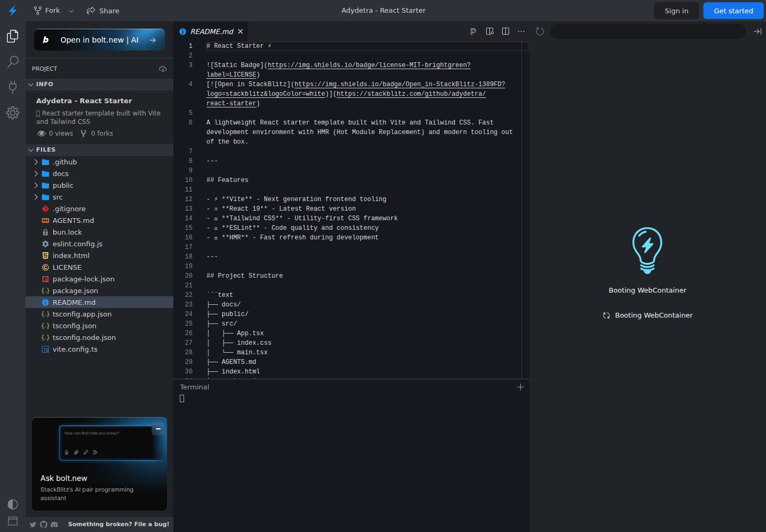Viewport: 766px width, 532px height.
Task: Open the Fork dropdown arrow
Action: click(72, 11)
